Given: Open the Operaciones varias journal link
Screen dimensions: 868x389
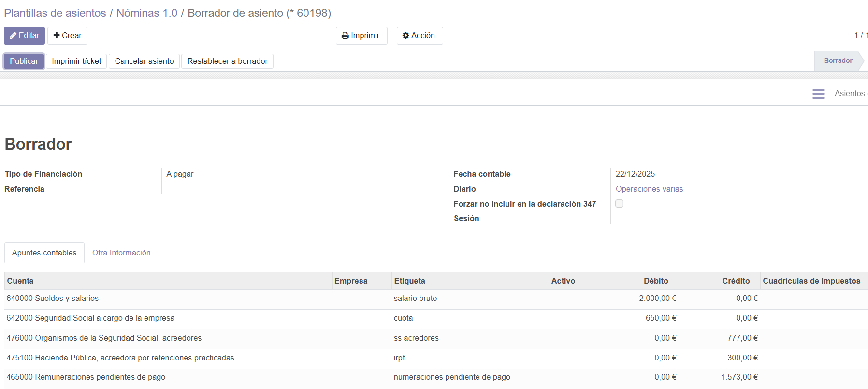Looking at the screenshot, I should [649, 189].
